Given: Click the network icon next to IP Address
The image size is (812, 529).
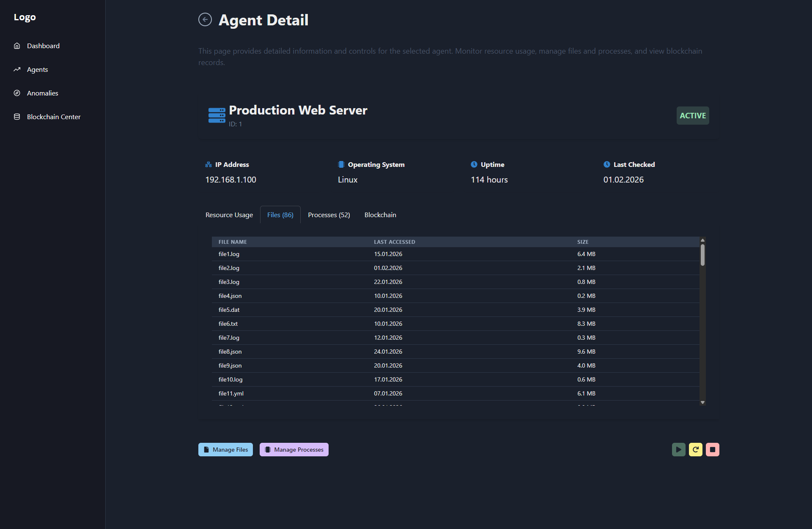Looking at the screenshot, I should coord(208,164).
